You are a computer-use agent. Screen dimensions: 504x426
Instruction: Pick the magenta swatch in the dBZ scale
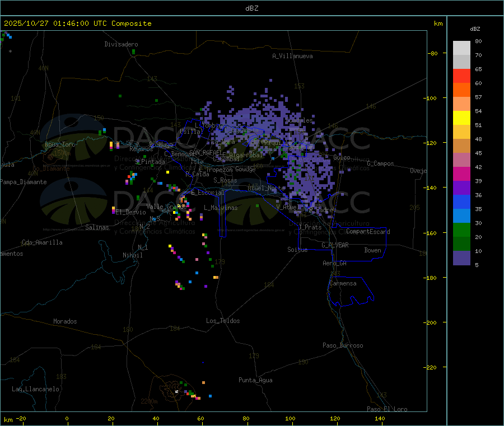[x=461, y=174]
